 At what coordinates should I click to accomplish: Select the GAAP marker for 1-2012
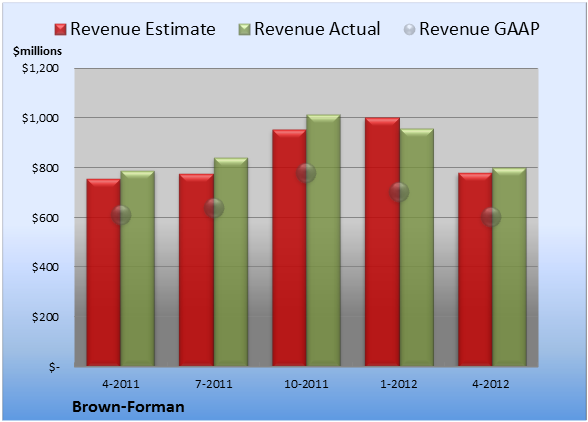[x=399, y=192]
